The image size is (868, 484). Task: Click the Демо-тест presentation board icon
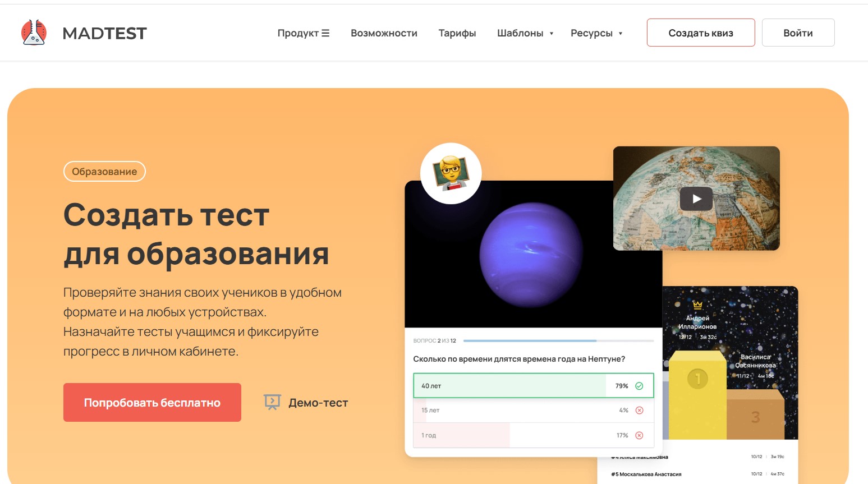[x=272, y=402]
